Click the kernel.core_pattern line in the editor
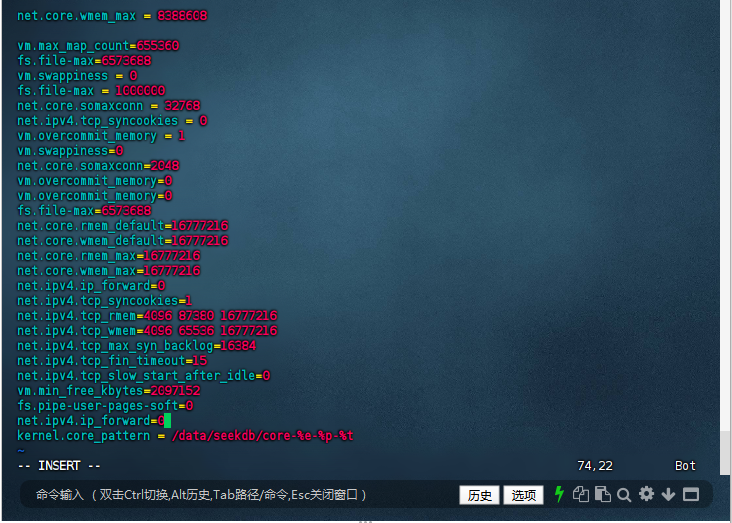Screen dimensions: 732x523 tap(185, 436)
